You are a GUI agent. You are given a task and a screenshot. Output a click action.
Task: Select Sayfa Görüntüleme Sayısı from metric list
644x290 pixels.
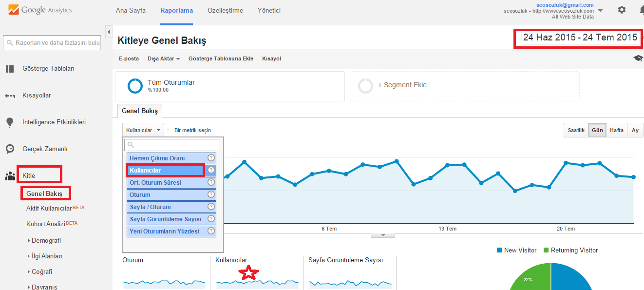click(167, 219)
